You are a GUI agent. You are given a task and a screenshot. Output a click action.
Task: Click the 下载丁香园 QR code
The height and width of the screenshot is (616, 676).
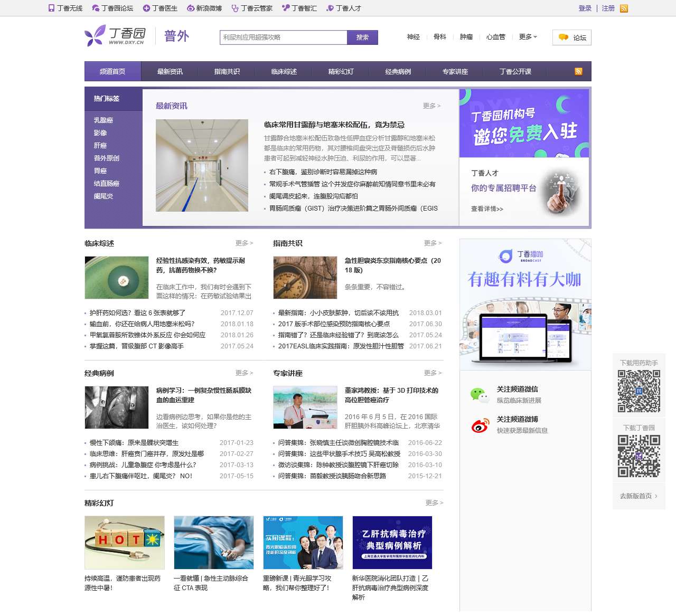[639, 456]
